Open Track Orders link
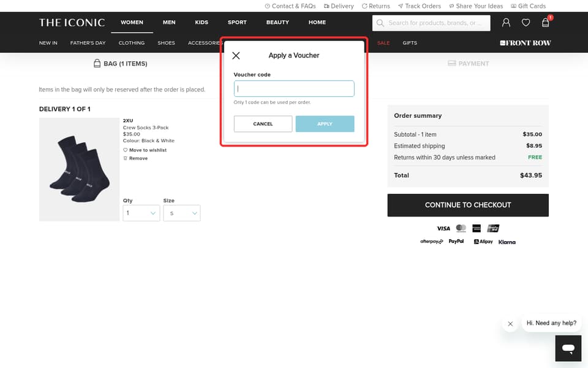The height and width of the screenshot is (368, 588). pyautogui.click(x=419, y=6)
